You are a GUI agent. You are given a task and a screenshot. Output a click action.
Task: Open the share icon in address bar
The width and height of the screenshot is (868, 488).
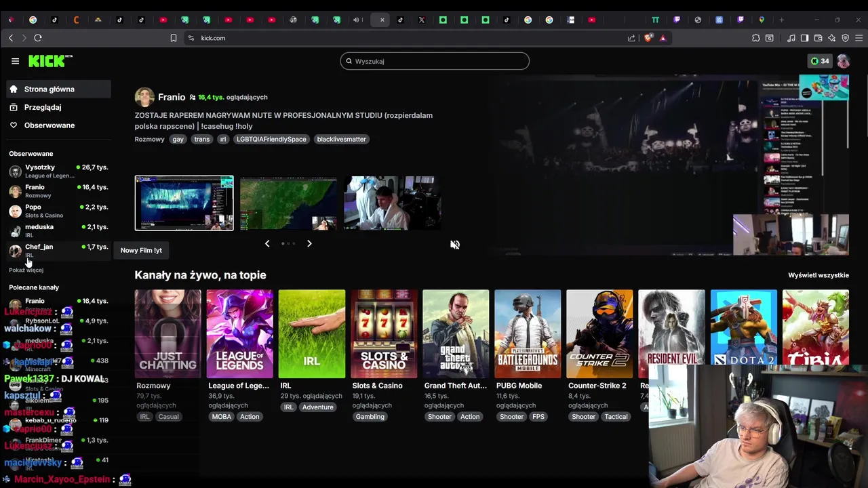coord(632,38)
